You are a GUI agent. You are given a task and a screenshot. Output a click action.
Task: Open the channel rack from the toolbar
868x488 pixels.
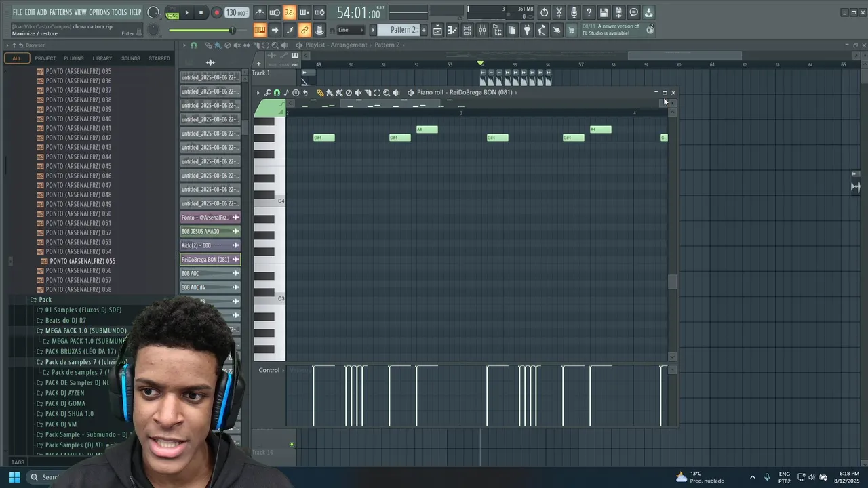coord(467,30)
